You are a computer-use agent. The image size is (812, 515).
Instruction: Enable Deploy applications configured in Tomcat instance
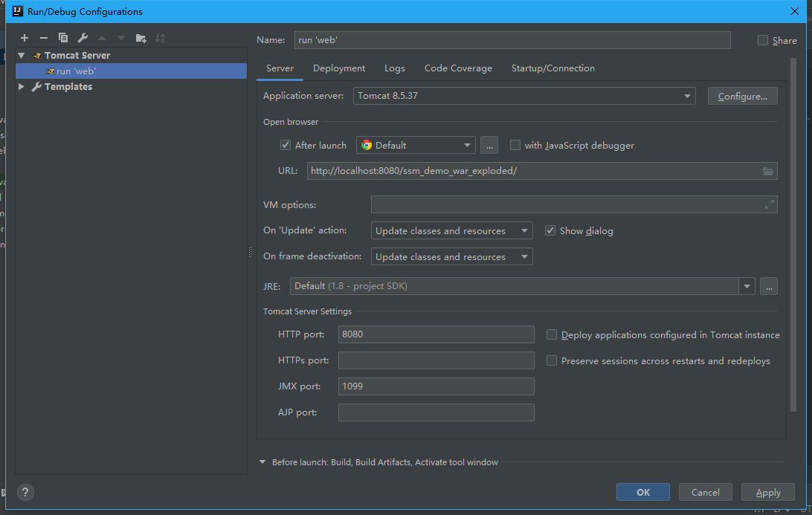click(552, 335)
